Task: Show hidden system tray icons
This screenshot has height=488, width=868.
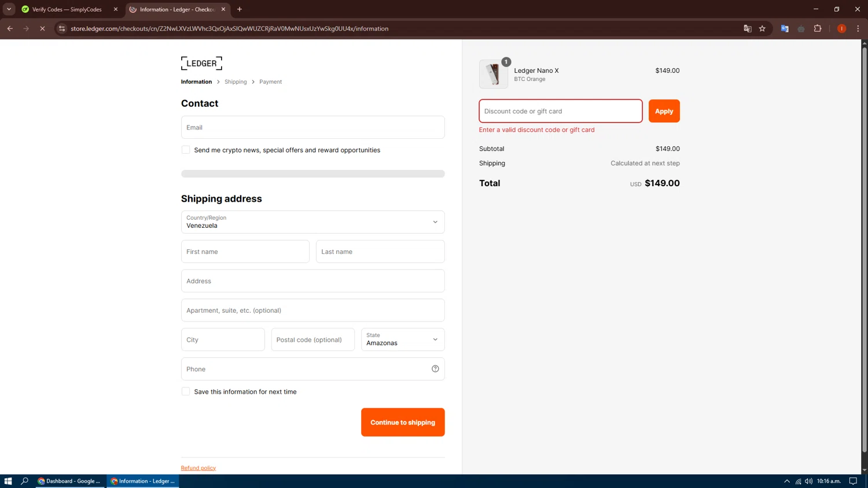Action: (x=787, y=481)
